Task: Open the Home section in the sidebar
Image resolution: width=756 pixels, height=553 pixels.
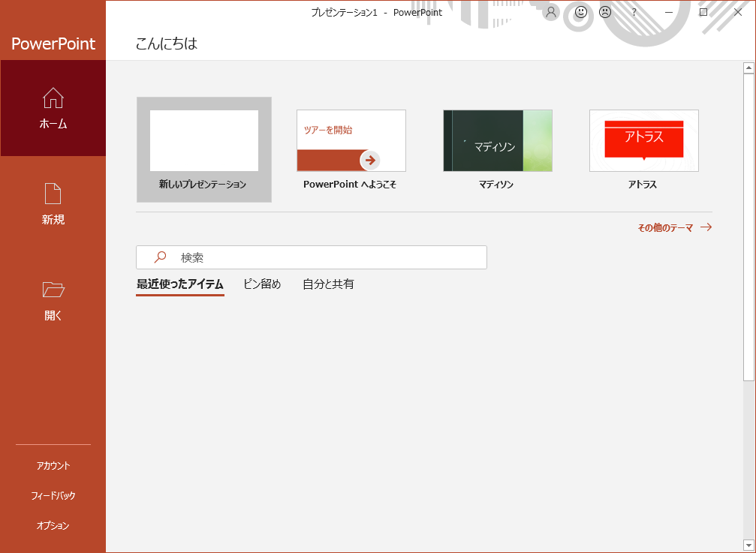Action: pos(53,108)
